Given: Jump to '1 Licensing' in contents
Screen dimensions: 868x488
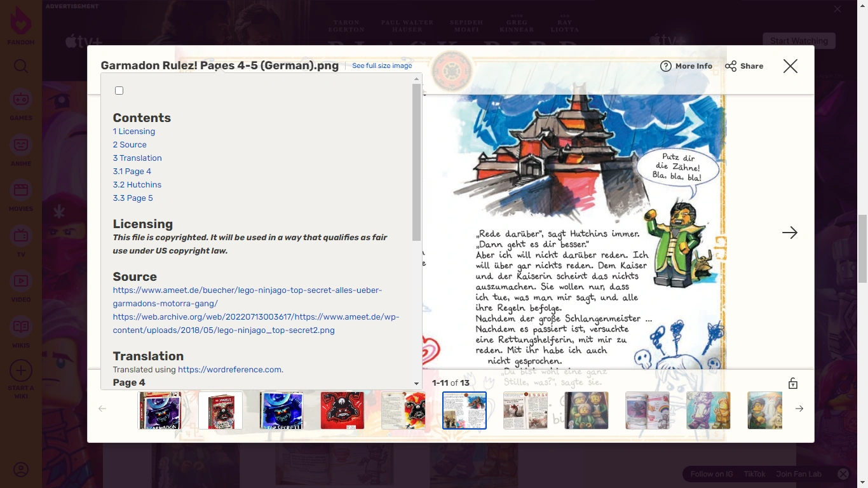Looking at the screenshot, I should point(134,132).
